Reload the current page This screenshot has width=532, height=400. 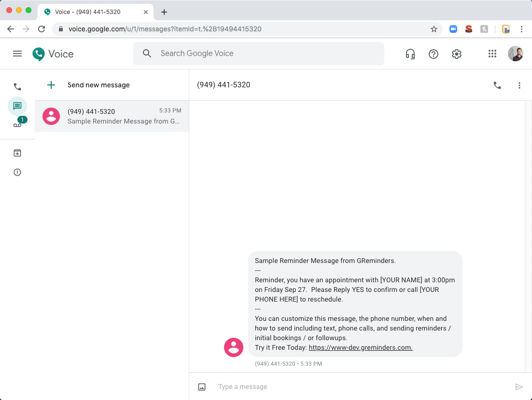[x=42, y=29]
